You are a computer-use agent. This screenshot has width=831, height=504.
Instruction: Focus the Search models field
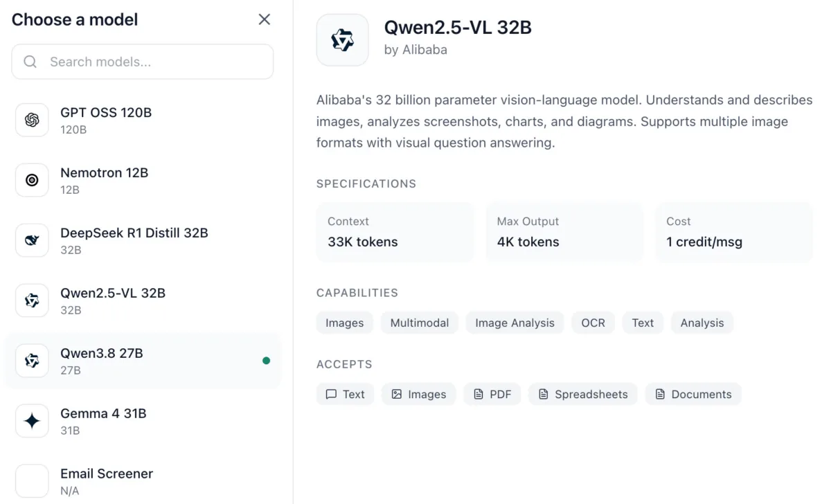(143, 62)
